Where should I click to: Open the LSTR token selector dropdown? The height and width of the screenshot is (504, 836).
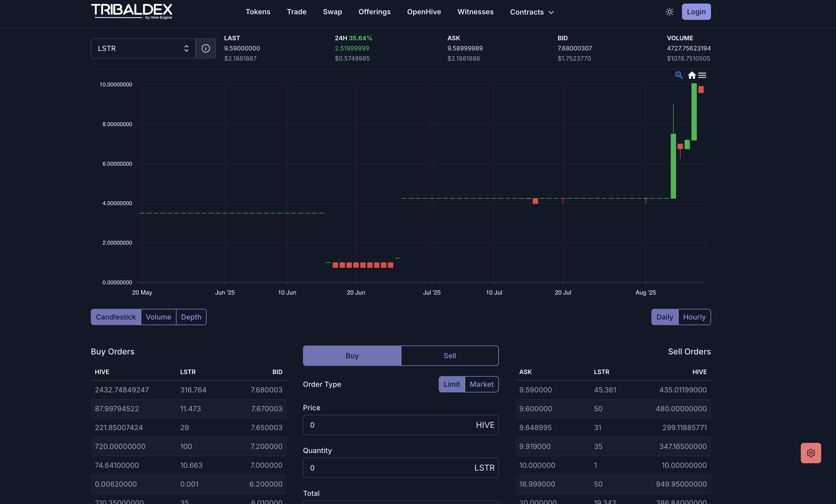coord(143,48)
